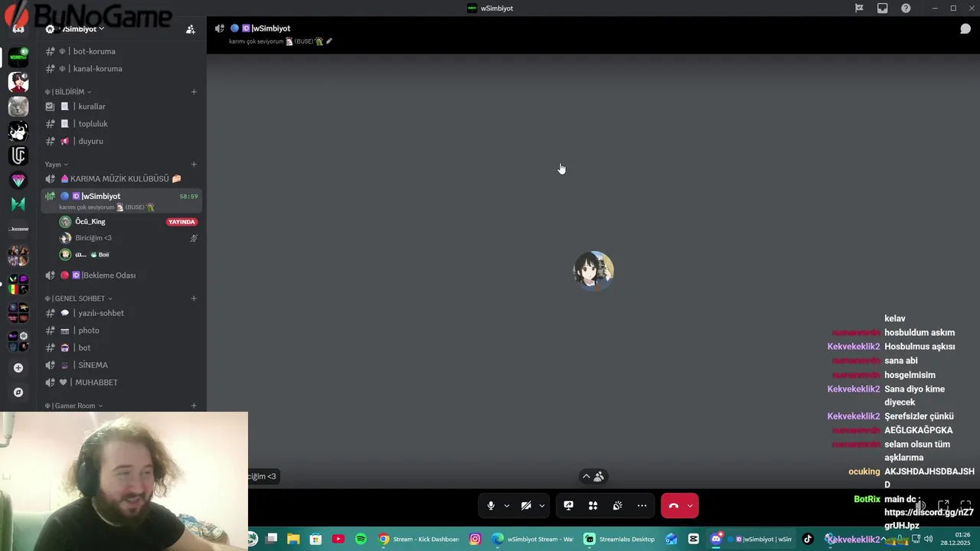Collapse the GENEL SOHBET category
Viewport: 980px width, 551px height.
[79, 298]
